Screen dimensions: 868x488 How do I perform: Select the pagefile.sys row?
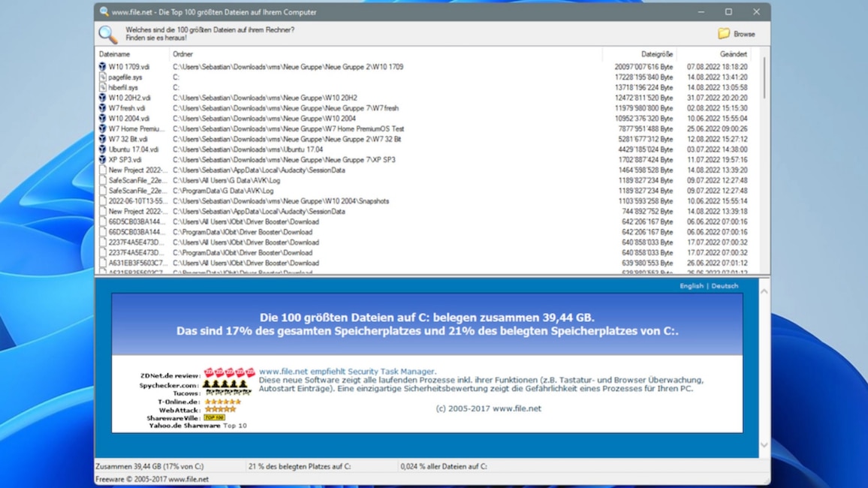[x=423, y=77]
